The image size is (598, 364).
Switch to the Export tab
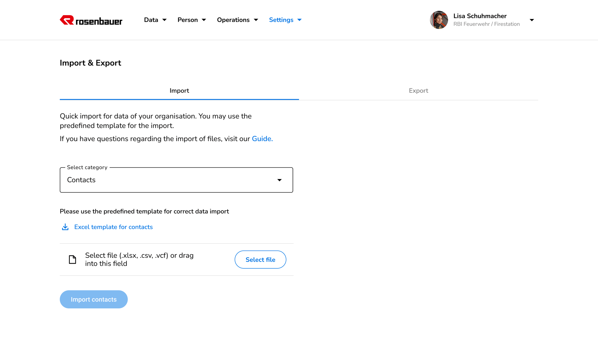(x=418, y=91)
